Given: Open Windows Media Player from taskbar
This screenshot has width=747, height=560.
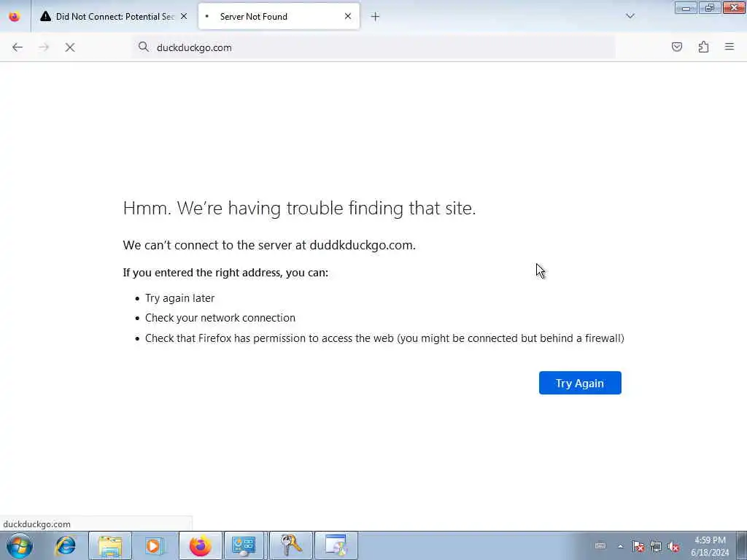Looking at the screenshot, I should [154, 545].
